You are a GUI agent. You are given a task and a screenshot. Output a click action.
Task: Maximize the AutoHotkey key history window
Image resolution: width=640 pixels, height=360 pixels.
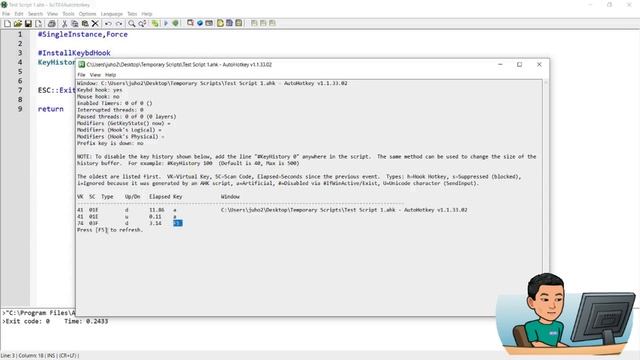coord(519,64)
